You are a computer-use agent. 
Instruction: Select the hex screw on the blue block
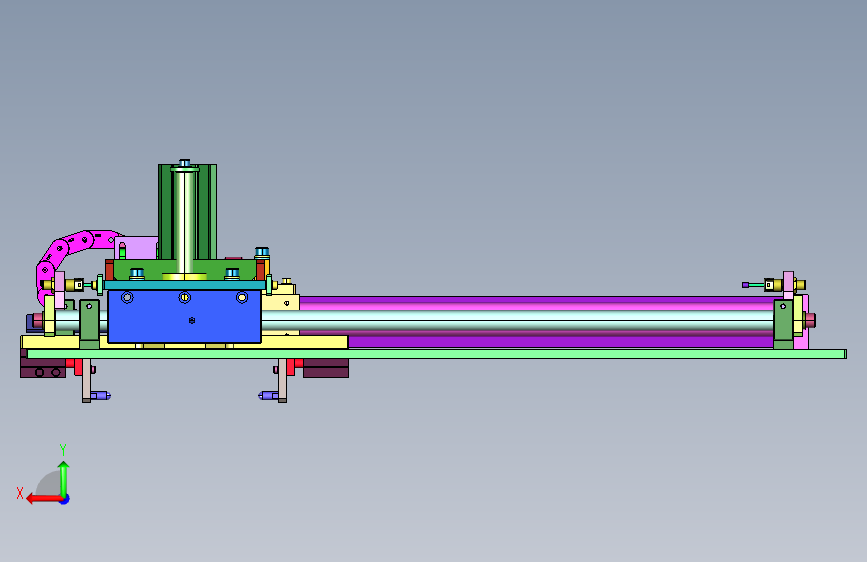192,320
